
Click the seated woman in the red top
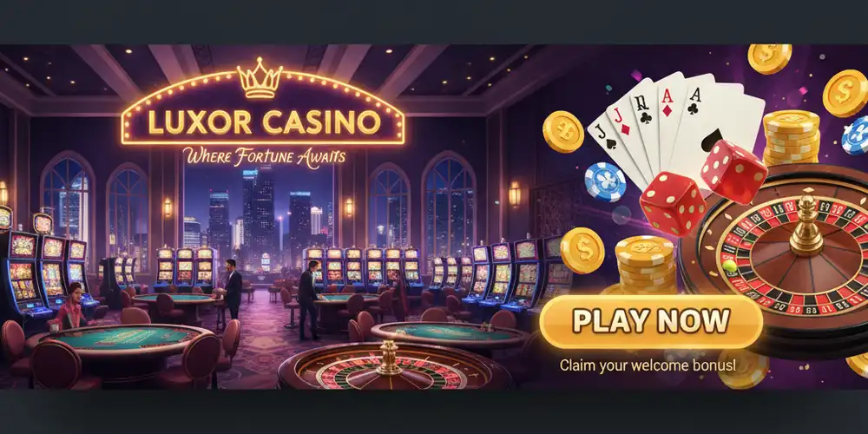[x=70, y=306]
